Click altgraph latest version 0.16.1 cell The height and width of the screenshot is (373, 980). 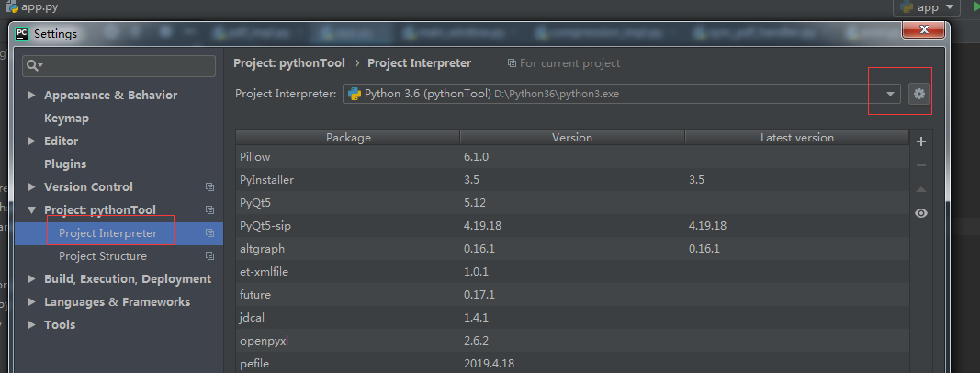(x=704, y=249)
